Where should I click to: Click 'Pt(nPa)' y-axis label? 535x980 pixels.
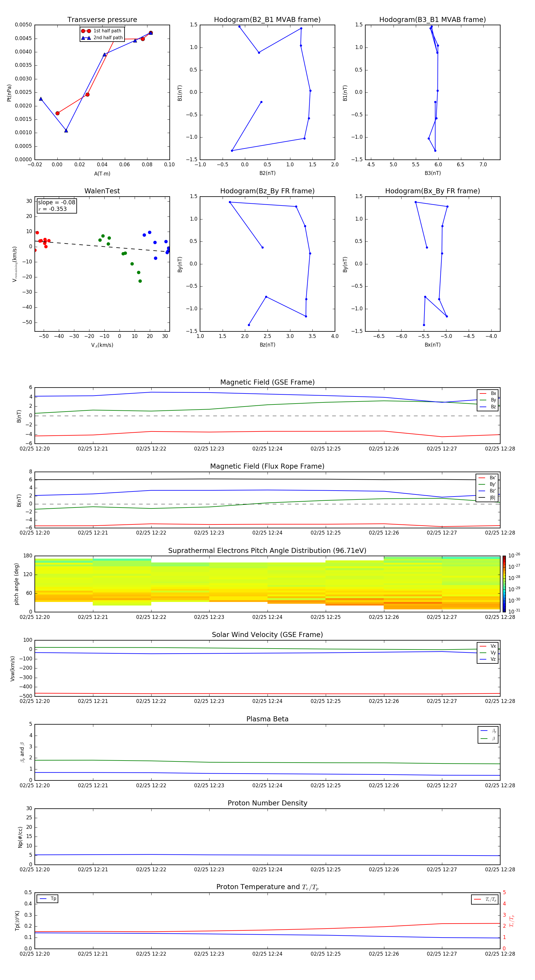pyautogui.click(x=9, y=92)
